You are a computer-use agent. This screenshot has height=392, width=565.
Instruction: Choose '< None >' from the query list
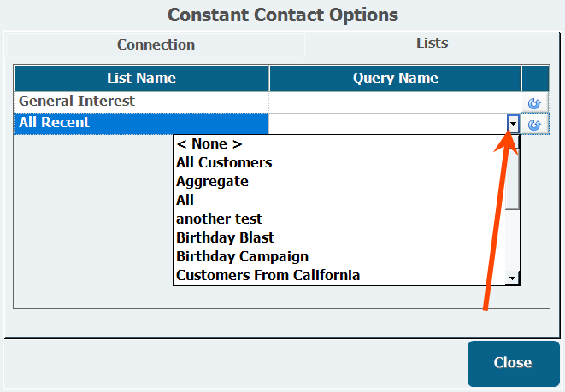click(209, 143)
